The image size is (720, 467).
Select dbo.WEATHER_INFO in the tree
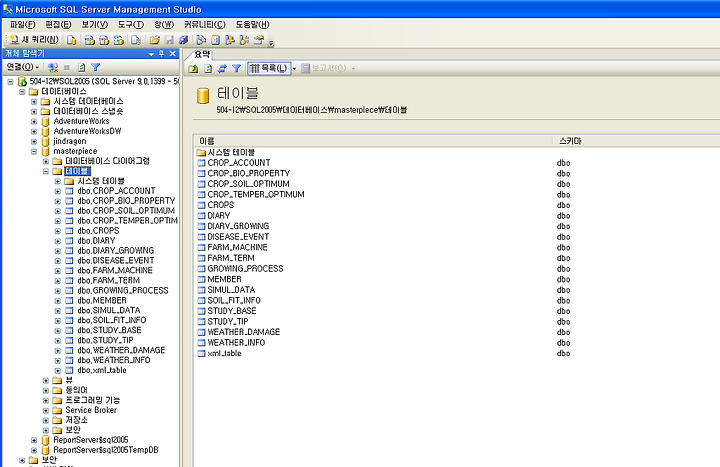114,360
